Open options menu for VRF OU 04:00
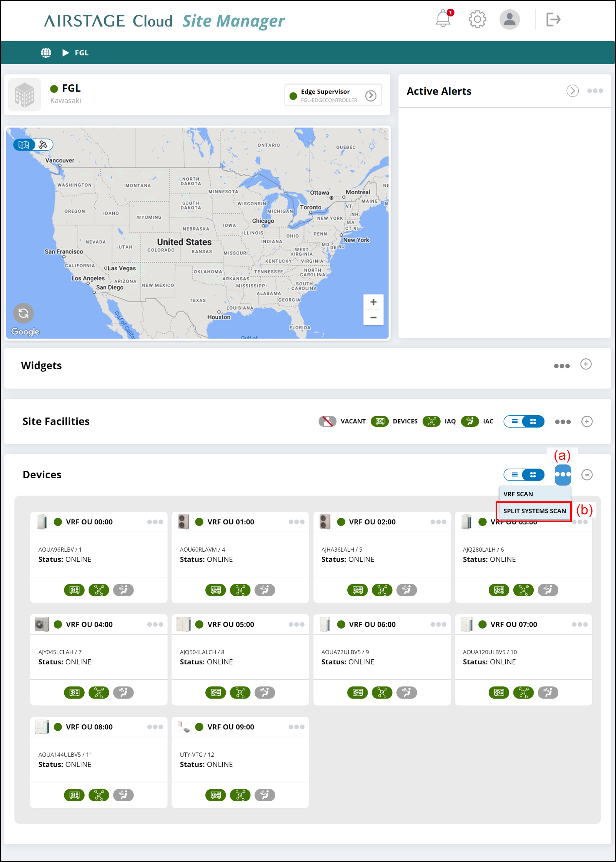616x862 pixels. pyautogui.click(x=155, y=624)
